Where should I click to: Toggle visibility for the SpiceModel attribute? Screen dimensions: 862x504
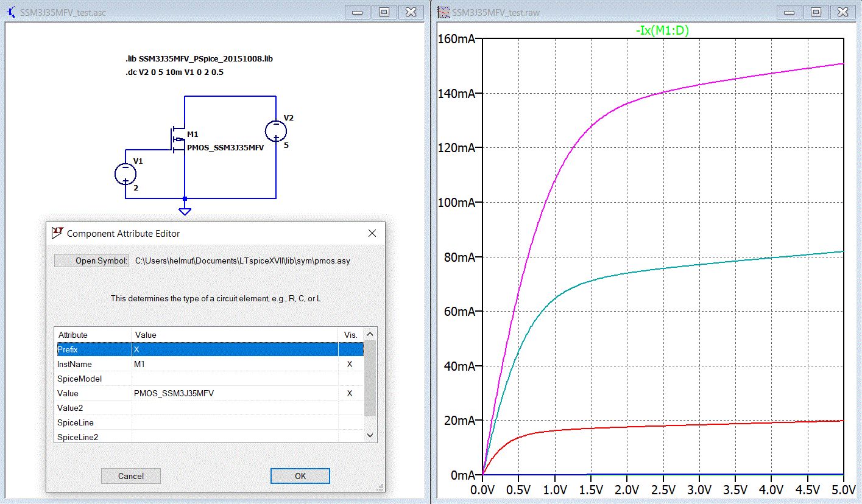coord(350,379)
